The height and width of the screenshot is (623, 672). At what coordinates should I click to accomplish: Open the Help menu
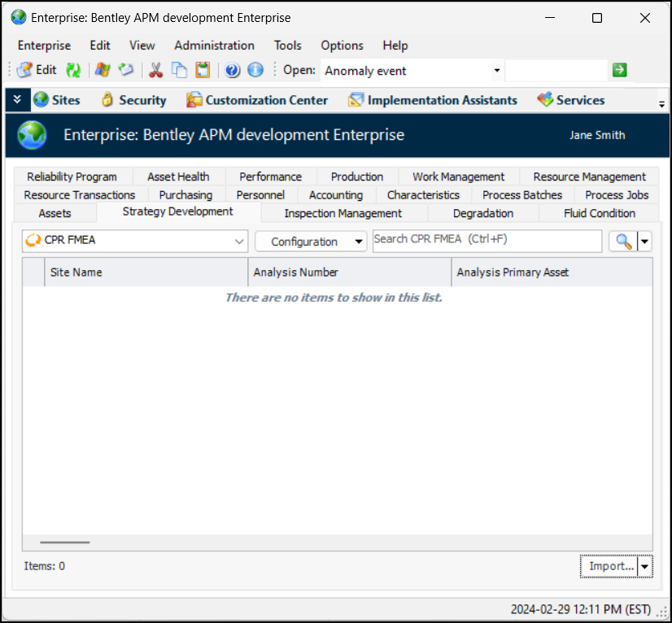[x=395, y=46]
